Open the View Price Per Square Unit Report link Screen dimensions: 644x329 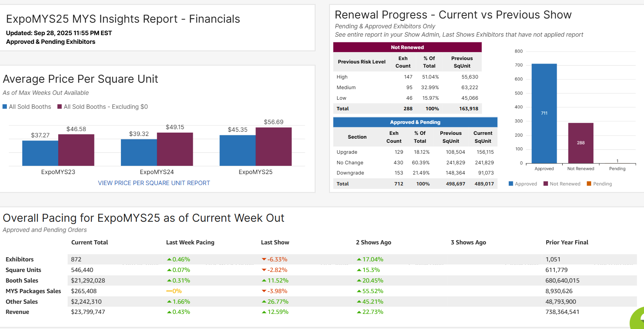pyautogui.click(x=154, y=183)
